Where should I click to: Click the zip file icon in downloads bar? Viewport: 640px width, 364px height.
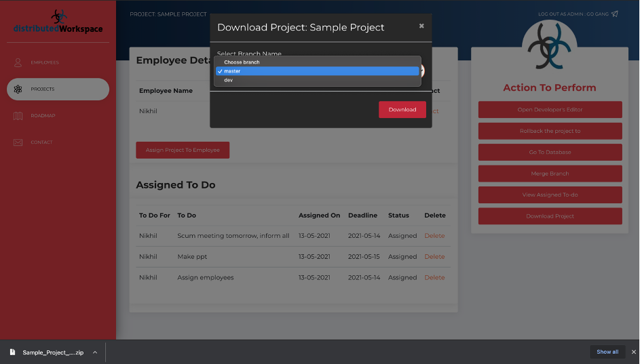13,352
